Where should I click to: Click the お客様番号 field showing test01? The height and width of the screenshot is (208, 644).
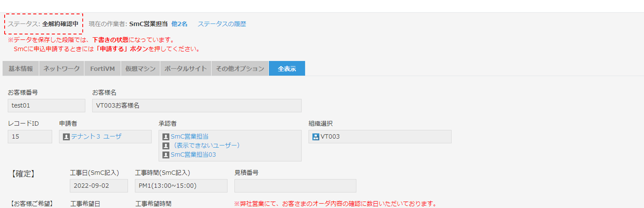coord(46,106)
